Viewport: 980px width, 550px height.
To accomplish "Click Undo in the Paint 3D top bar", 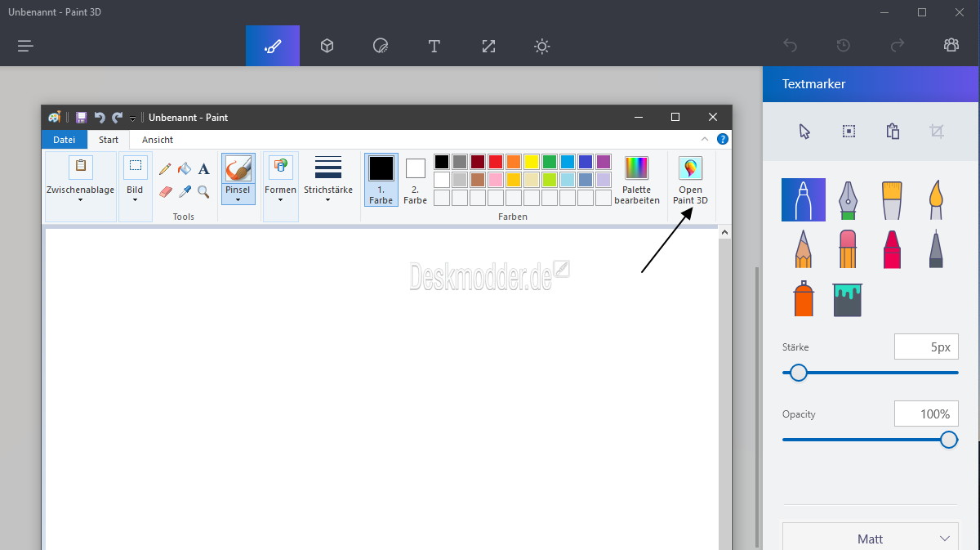I will click(790, 46).
